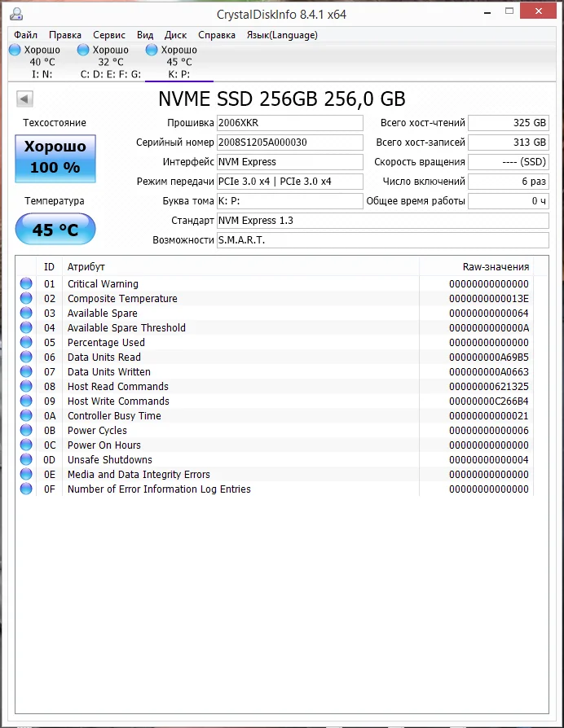Select the Percentage Used attribute text
This screenshot has width=564, height=728.
tap(106, 343)
